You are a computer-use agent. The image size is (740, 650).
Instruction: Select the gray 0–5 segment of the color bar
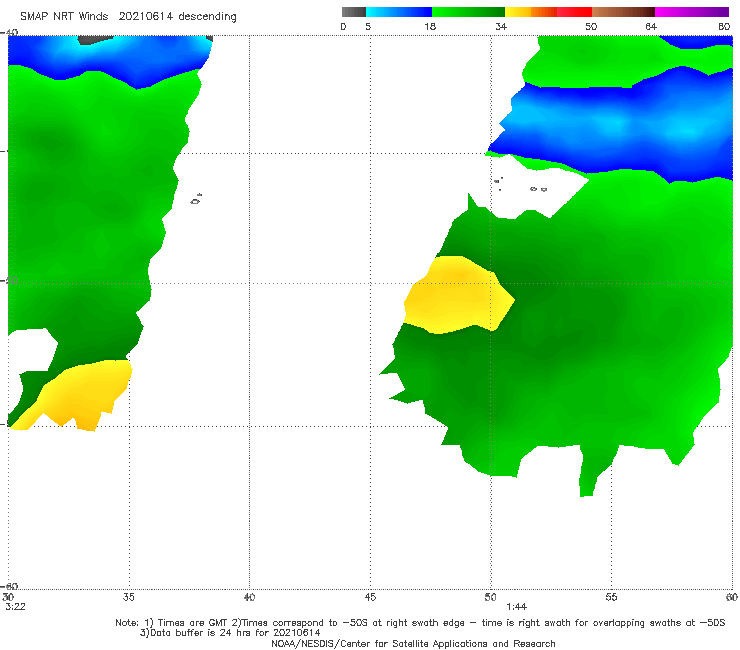click(x=353, y=12)
